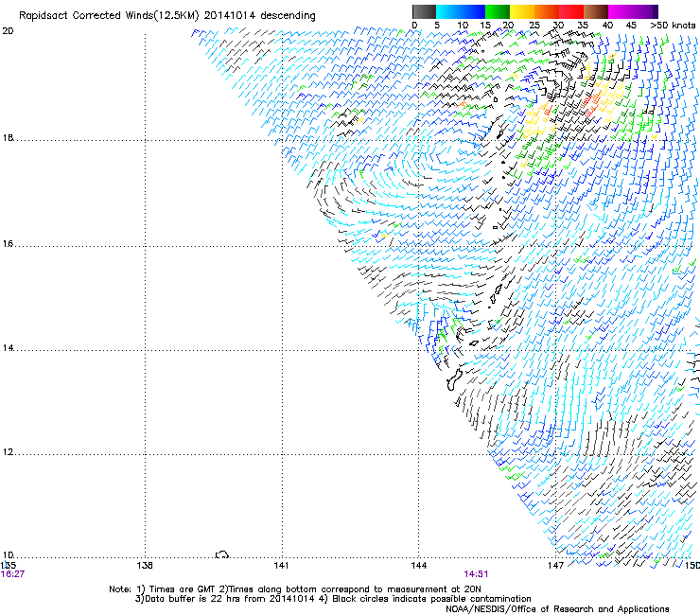Click the magenta-purple 40–50 knot legend segment
The image size is (700, 615).
click(633, 11)
